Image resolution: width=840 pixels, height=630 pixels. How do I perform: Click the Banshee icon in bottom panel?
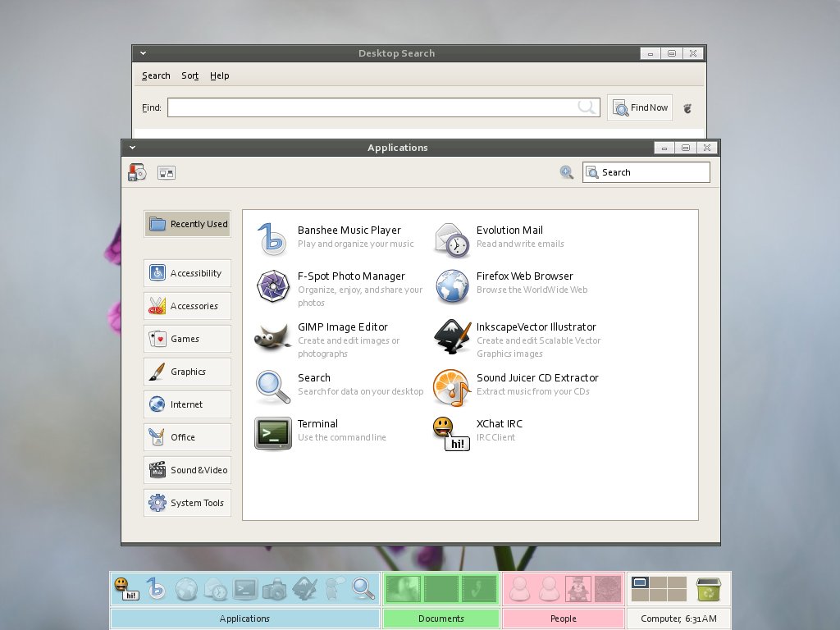156,588
